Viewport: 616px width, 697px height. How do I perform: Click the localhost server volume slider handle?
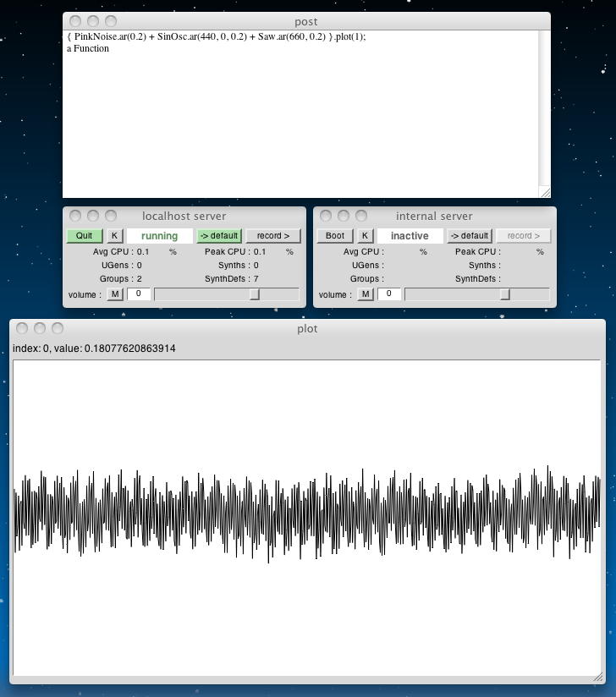click(255, 294)
